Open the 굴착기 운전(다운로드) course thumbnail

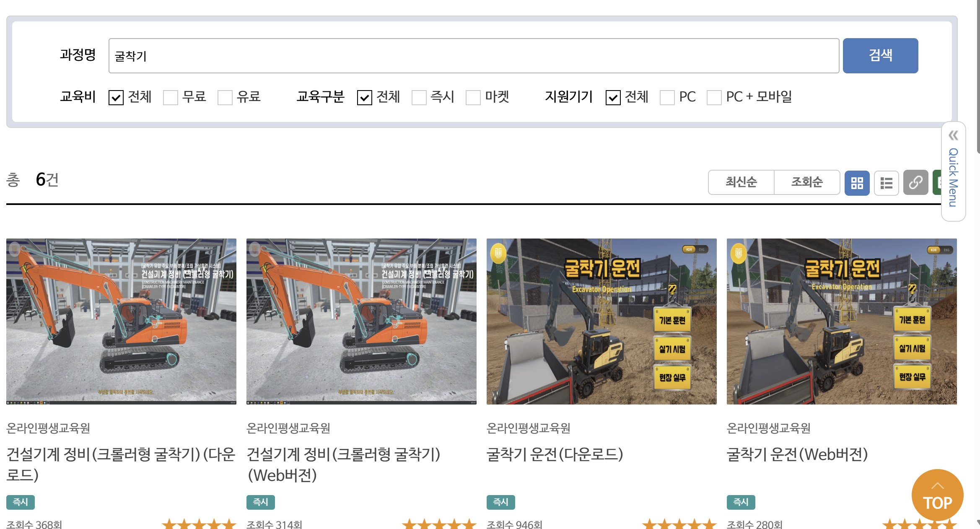[601, 322]
